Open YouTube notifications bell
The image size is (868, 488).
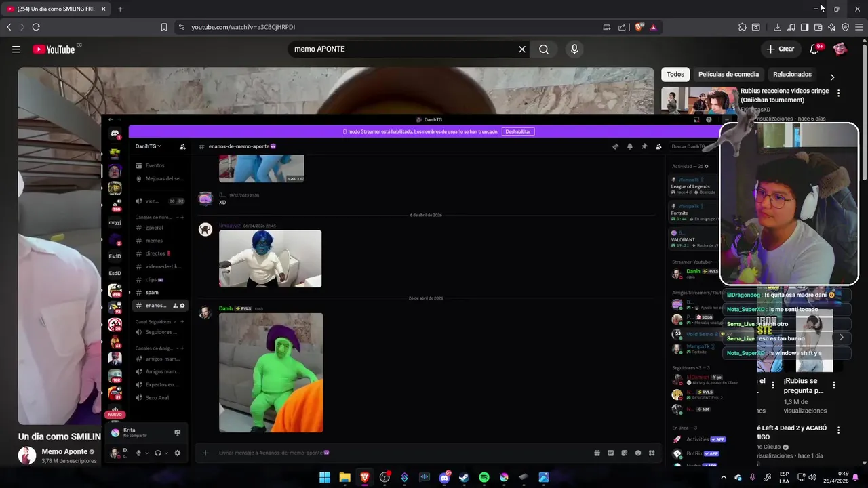point(815,49)
